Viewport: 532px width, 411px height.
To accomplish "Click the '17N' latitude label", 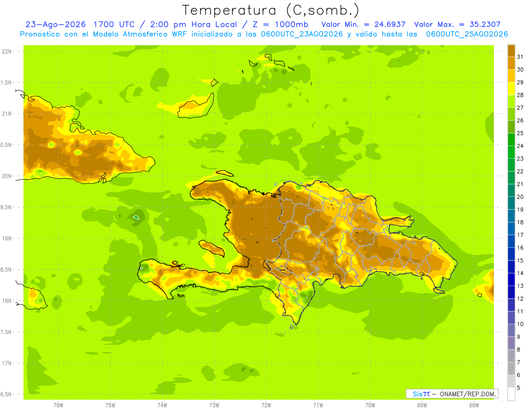I will [x=7, y=363].
